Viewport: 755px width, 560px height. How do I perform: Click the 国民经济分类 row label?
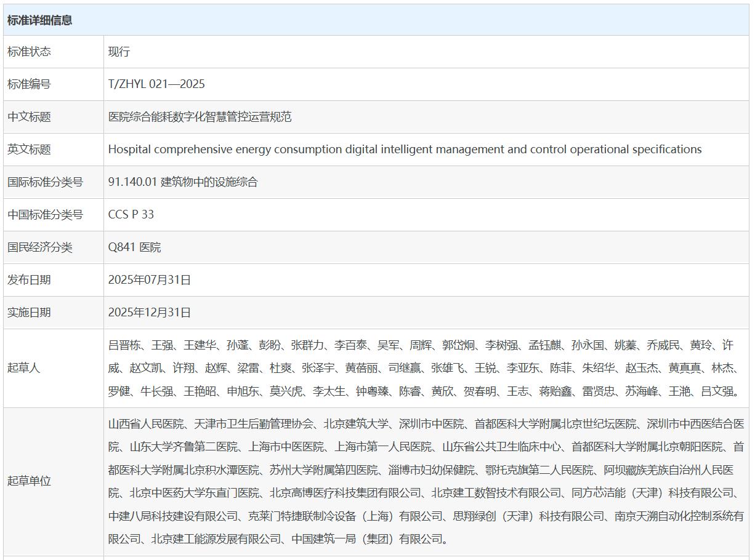39,247
